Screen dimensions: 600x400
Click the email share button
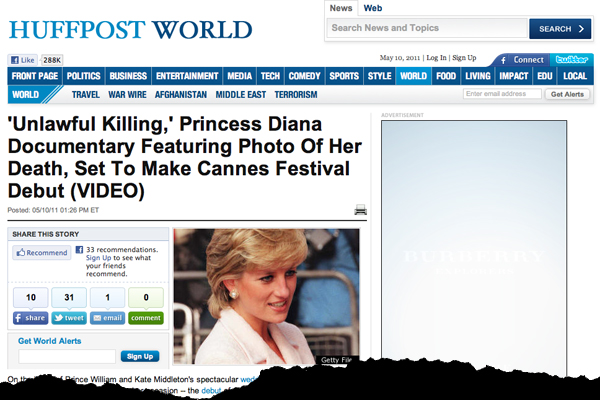click(108, 318)
